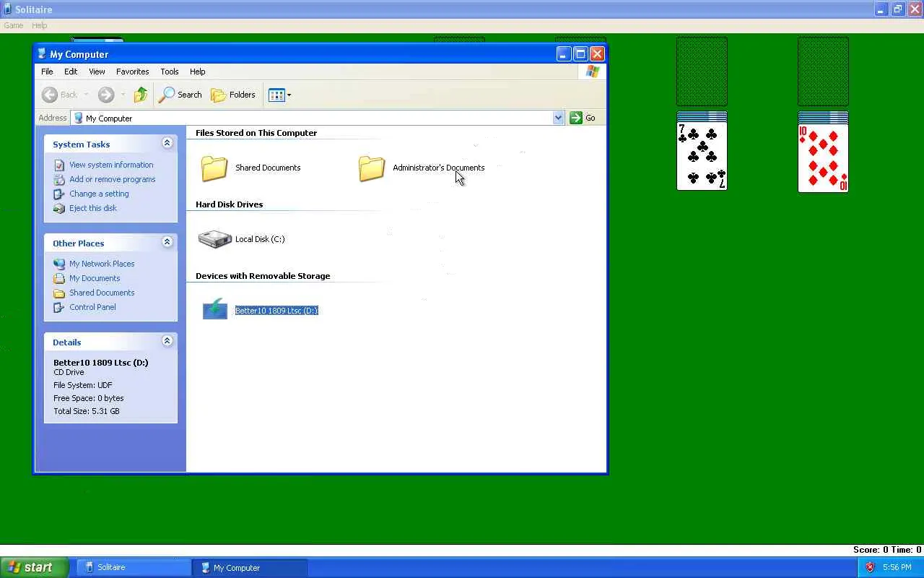Click My Network Places icon
This screenshot has height=578, width=924.
pos(59,264)
